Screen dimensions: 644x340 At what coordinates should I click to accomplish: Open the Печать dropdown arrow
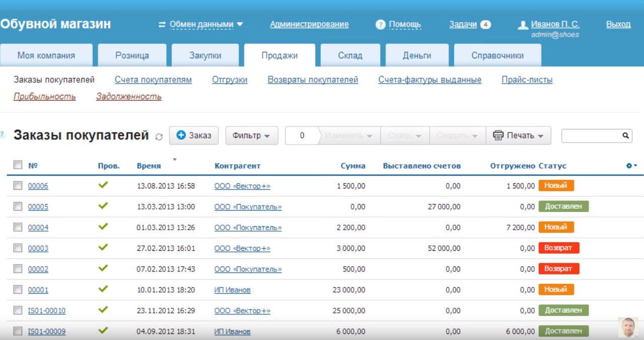pos(541,136)
